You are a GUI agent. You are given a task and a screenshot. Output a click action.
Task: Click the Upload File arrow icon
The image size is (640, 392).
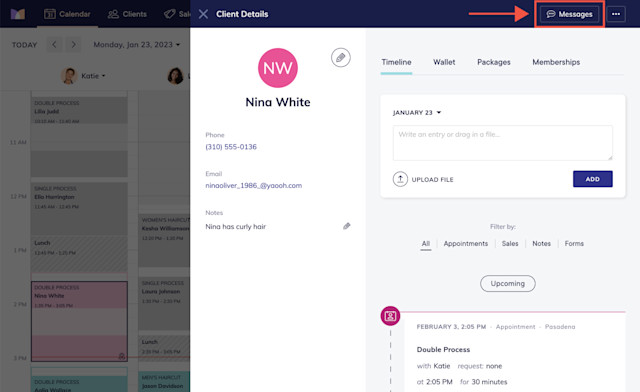click(400, 179)
